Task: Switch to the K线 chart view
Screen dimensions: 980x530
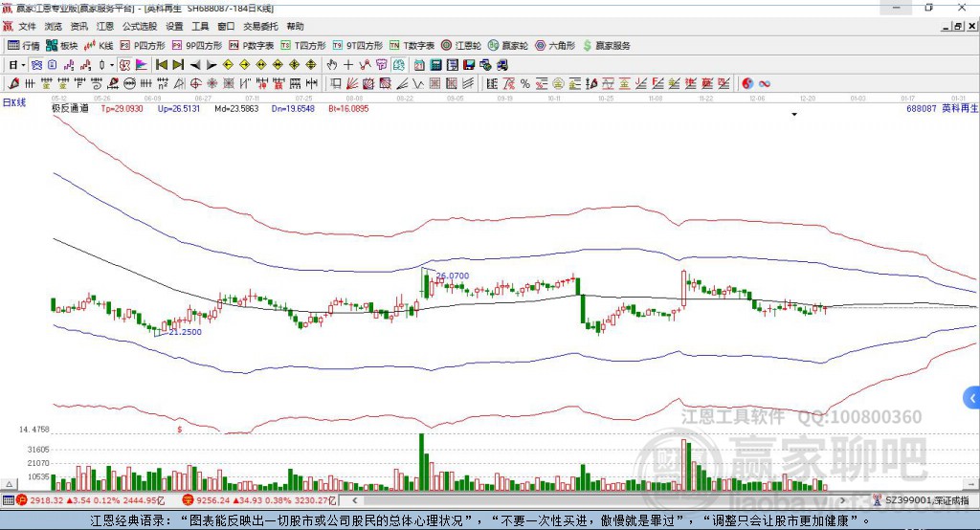Action: (99, 46)
